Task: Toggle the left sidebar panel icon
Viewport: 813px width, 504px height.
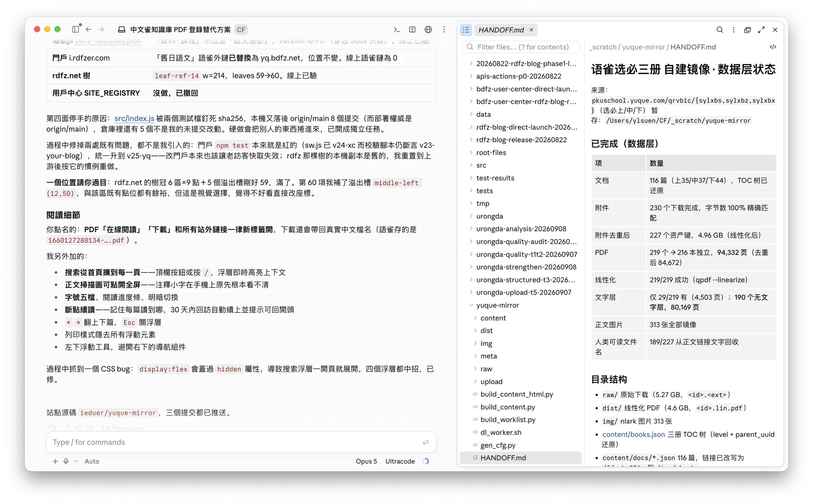Action: click(76, 29)
